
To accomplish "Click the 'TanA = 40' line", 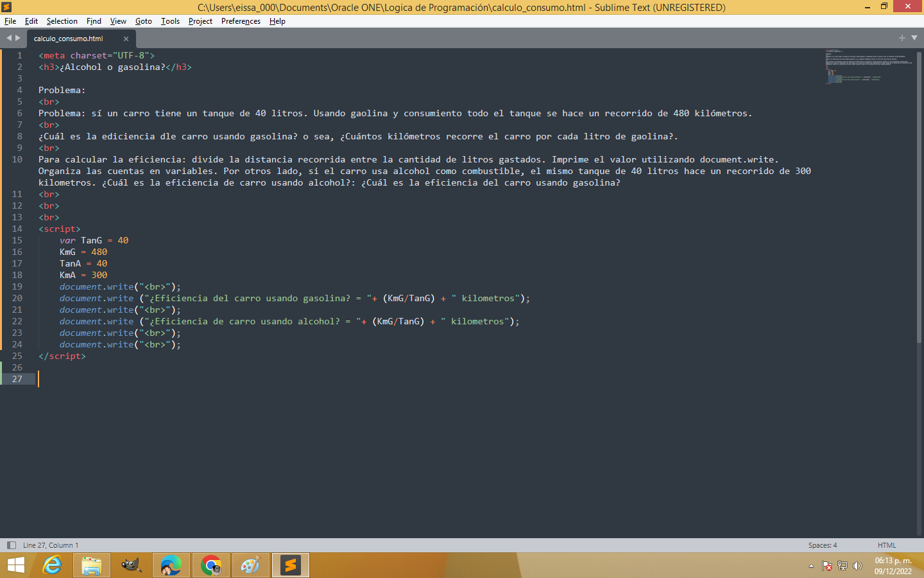I will pos(83,263).
